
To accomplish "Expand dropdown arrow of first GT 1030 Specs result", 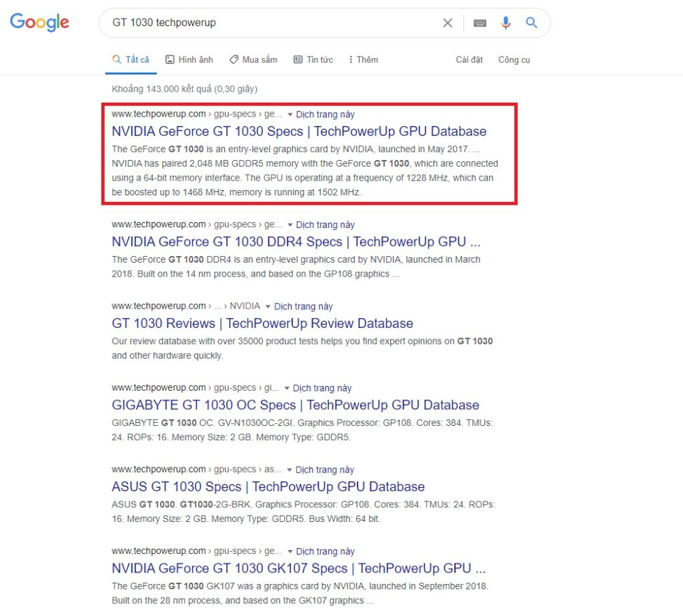I will (x=289, y=115).
